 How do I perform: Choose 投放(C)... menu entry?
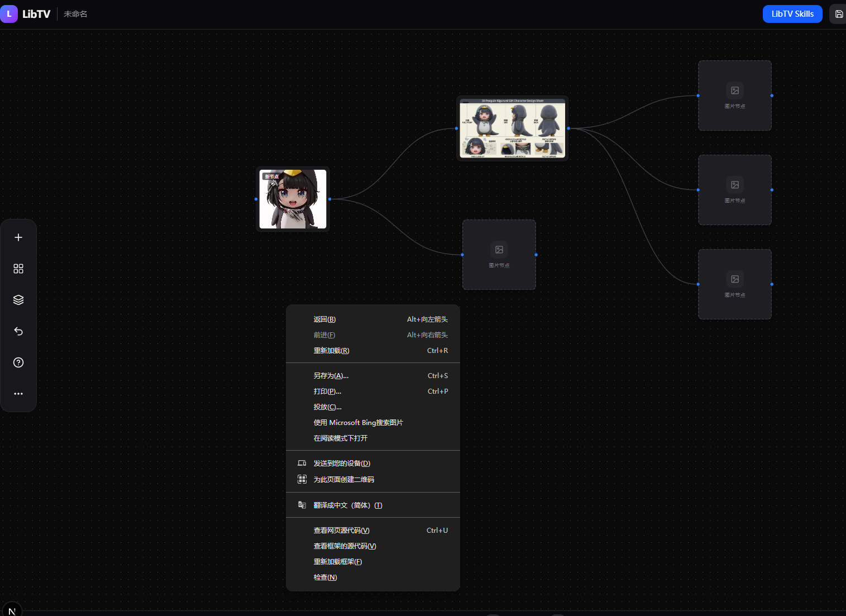click(x=373, y=407)
